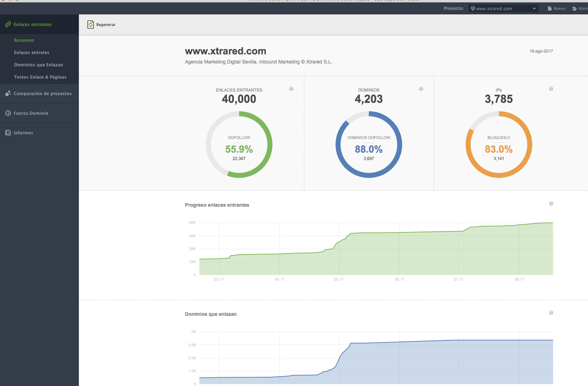Viewport: 588px width, 386px height.
Task: Click the Fuerza Dominio gauge icon
Action: 8,113
